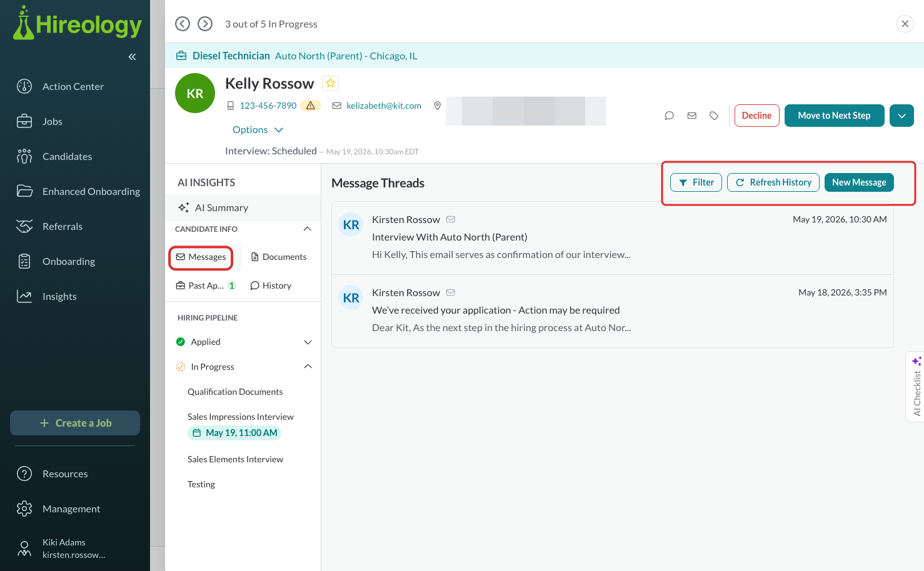Viewport: 924px width, 571px height.
Task: Click the phone warning triangle icon
Action: [311, 106]
